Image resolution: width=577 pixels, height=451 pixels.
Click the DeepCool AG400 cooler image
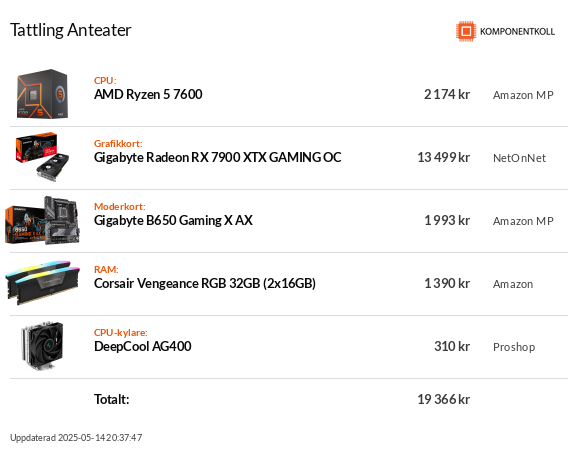(42, 346)
